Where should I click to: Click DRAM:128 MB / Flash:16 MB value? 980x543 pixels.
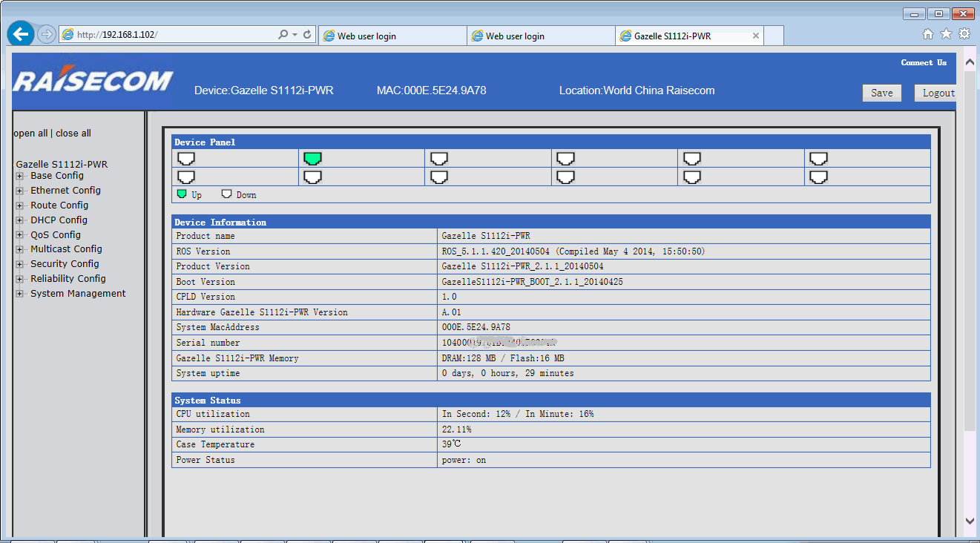(x=502, y=358)
